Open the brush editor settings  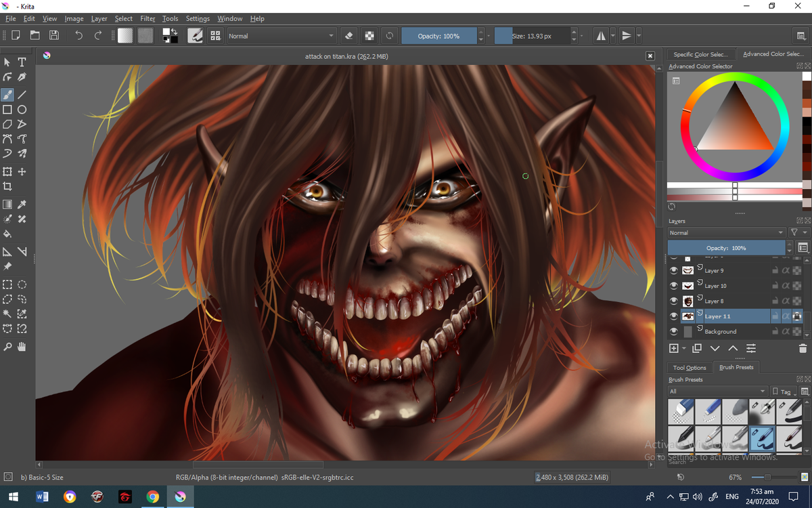pyautogui.click(x=196, y=35)
